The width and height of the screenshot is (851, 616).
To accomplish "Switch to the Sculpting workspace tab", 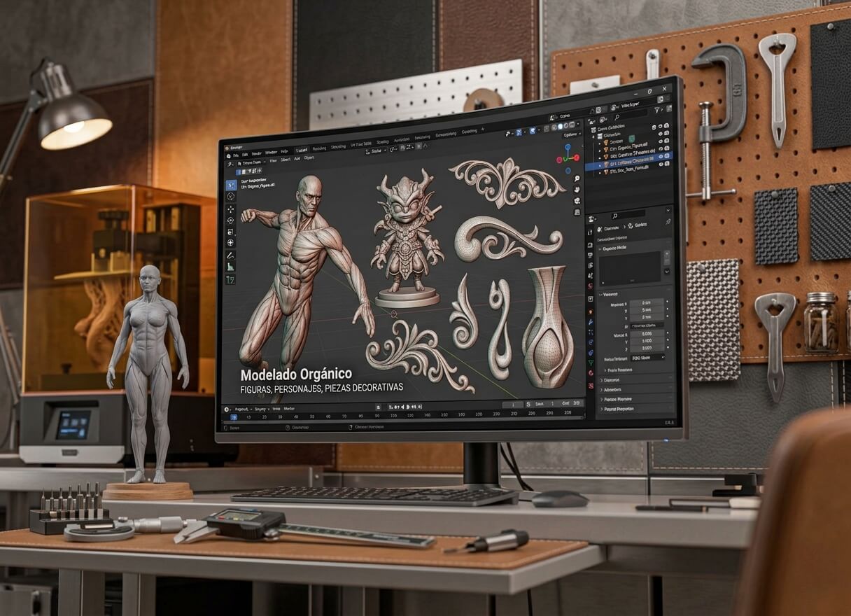I will point(338,147).
